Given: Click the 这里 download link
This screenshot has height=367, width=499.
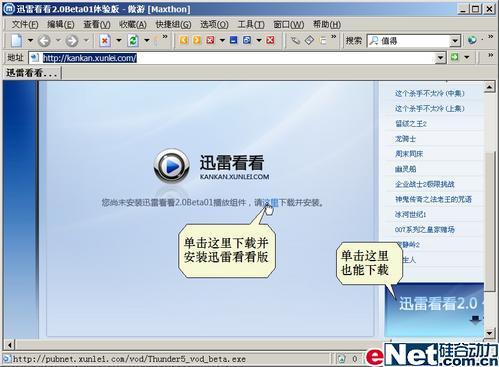Looking at the screenshot, I should coord(270,202).
